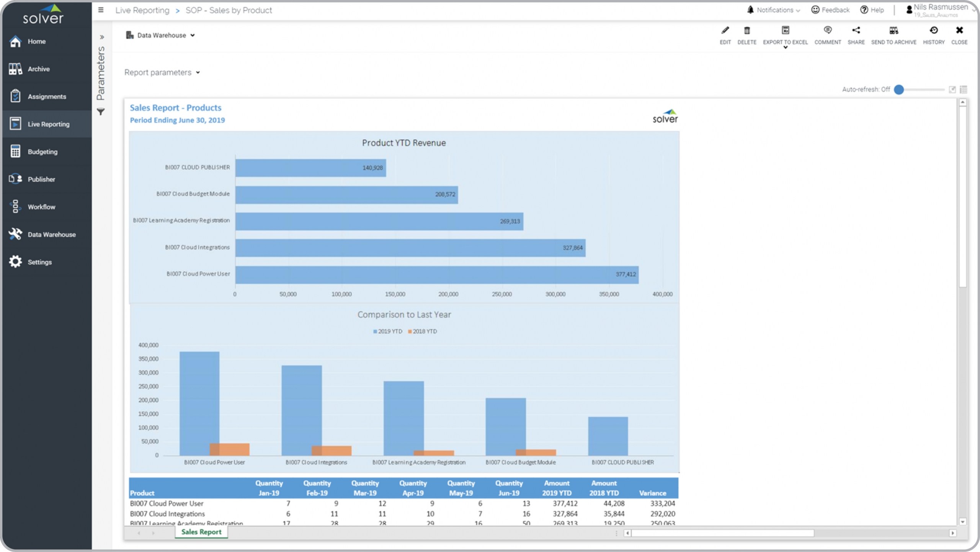Toggle grid view icon beside auto-refresh

964,90
